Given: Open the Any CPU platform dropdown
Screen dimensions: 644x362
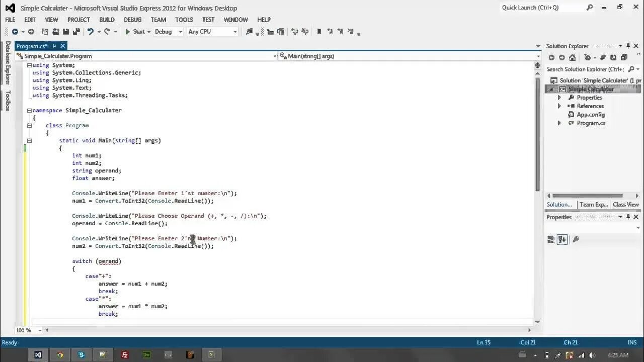Looking at the screenshot, I should (x=235, y=32).
